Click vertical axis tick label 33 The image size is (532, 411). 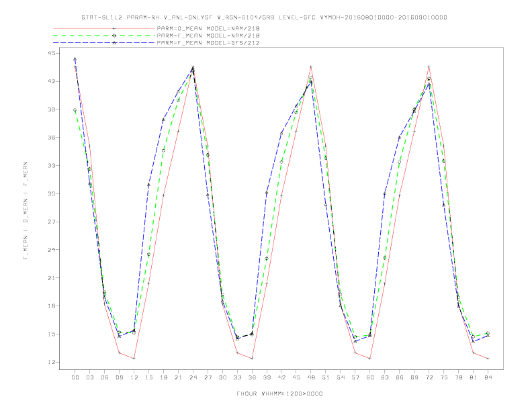pyautogui.click(x=52, y=165)
